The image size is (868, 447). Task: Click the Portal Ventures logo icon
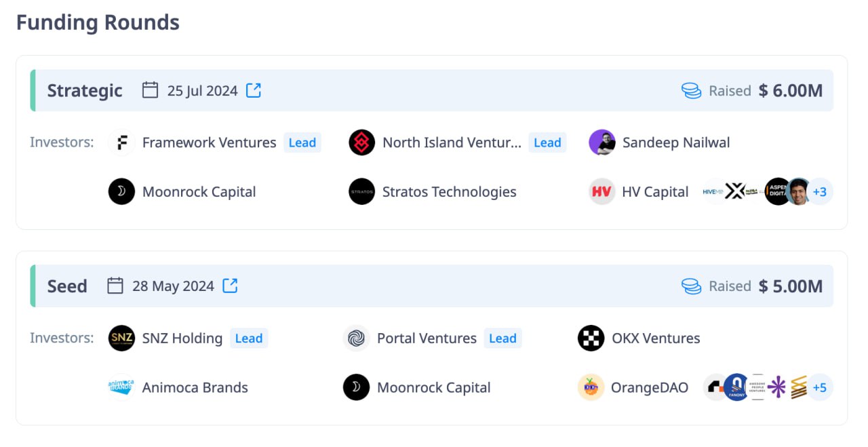coord(357,338)
